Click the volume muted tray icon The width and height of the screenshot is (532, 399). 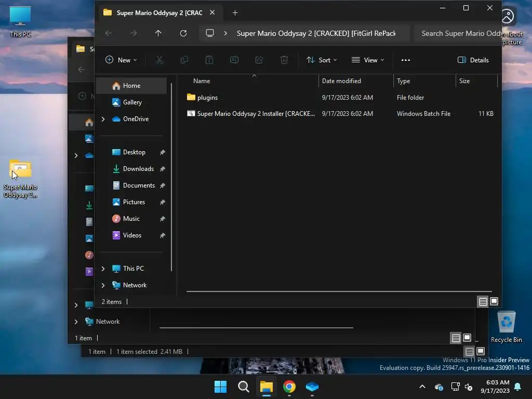(469, 387)
